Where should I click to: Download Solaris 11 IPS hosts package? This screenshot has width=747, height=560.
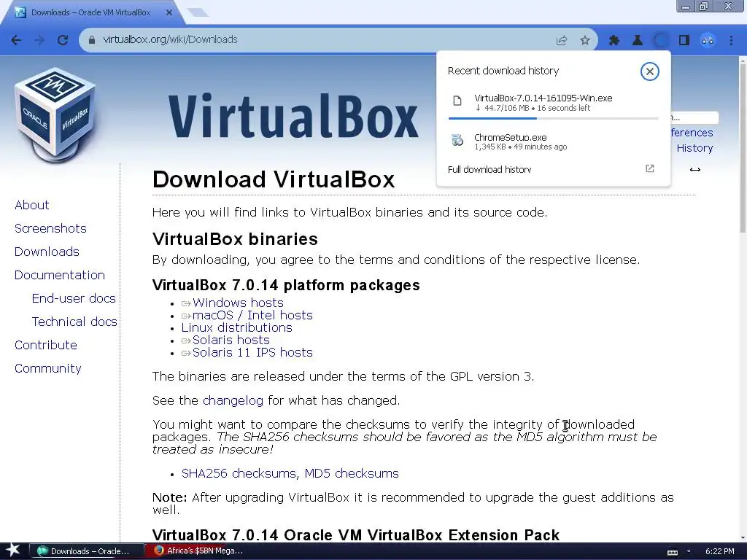(x=252, y=352)
